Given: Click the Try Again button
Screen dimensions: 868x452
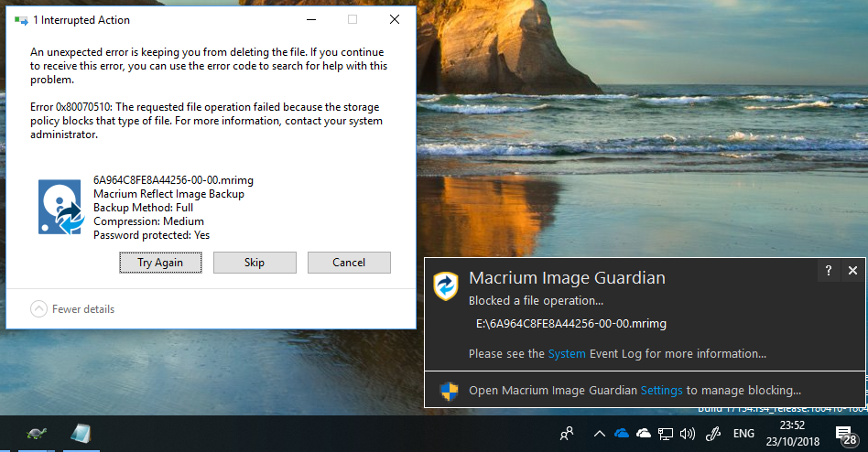Looking at the screenshot, I should 160,263.
